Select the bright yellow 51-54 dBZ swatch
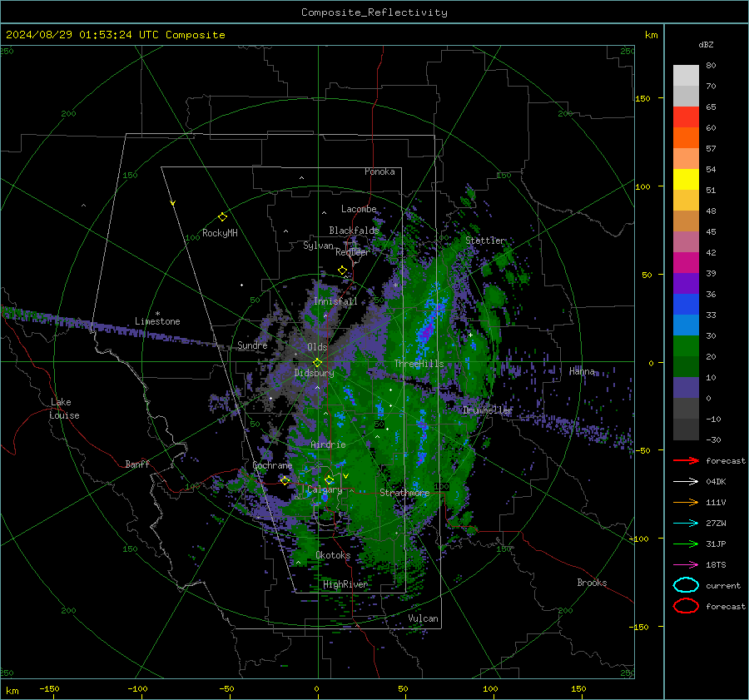This screenshot has height=700, width=749. 686,180
